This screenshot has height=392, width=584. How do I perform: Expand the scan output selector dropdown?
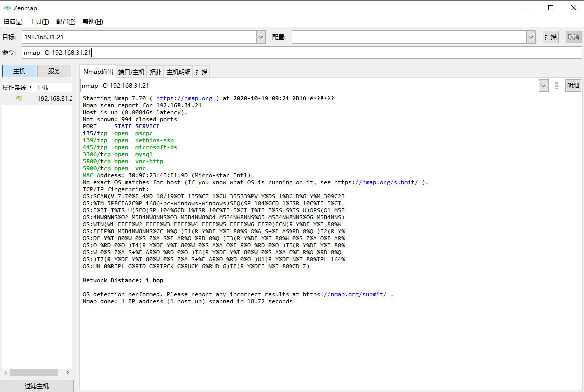[543, 86]
